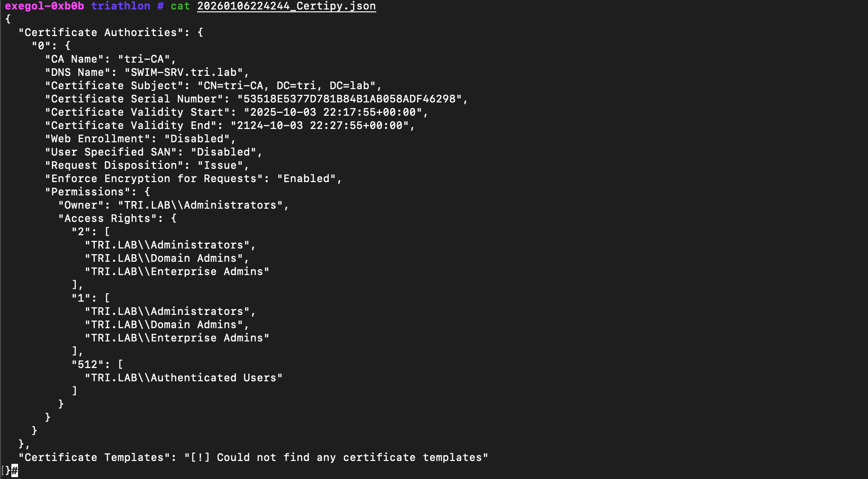Click the TRI.LAB\\Authenticated Users entry
The image size is (868, 479).
click(183, 378)
